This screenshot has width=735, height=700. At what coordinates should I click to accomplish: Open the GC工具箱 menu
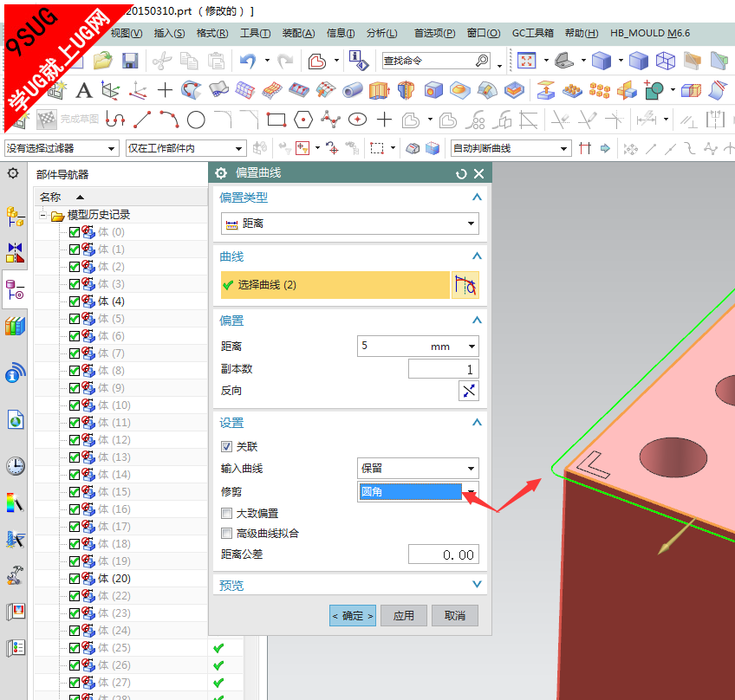point(532,33)
